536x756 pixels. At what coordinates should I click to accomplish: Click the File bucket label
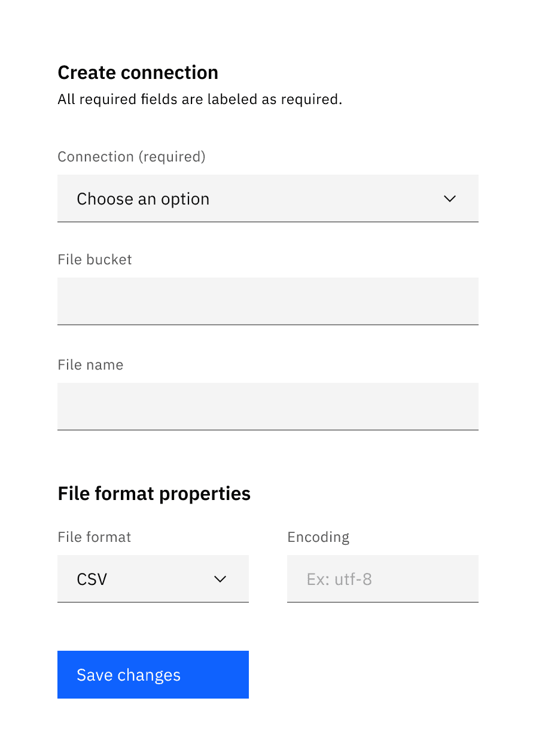pos(94,260)
